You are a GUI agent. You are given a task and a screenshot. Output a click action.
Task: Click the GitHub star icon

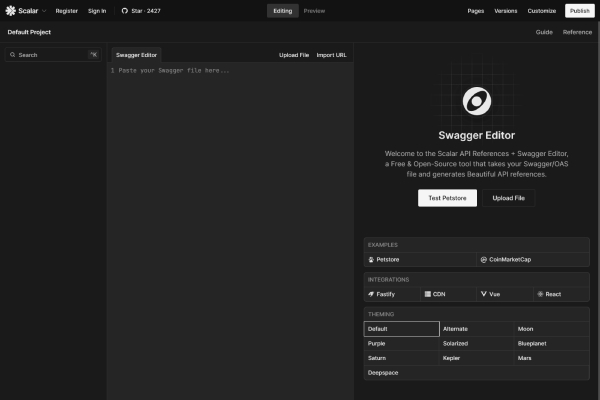pos(125,11)
